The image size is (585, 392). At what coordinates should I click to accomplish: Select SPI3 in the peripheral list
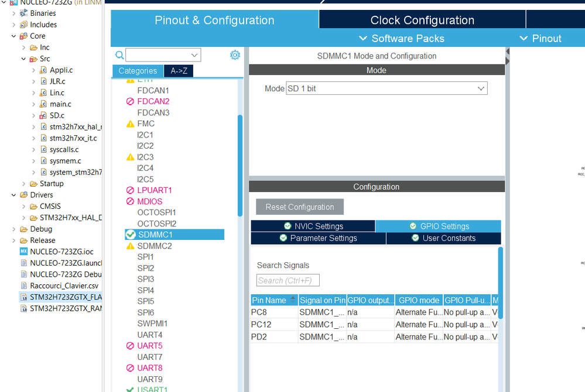(x=145, y=279)
